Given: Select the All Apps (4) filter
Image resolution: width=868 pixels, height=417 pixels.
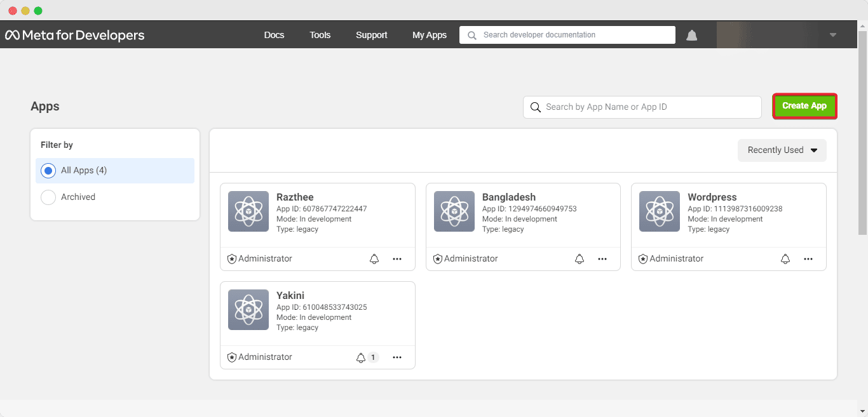Looking at the screenshot, I should 115,171.
